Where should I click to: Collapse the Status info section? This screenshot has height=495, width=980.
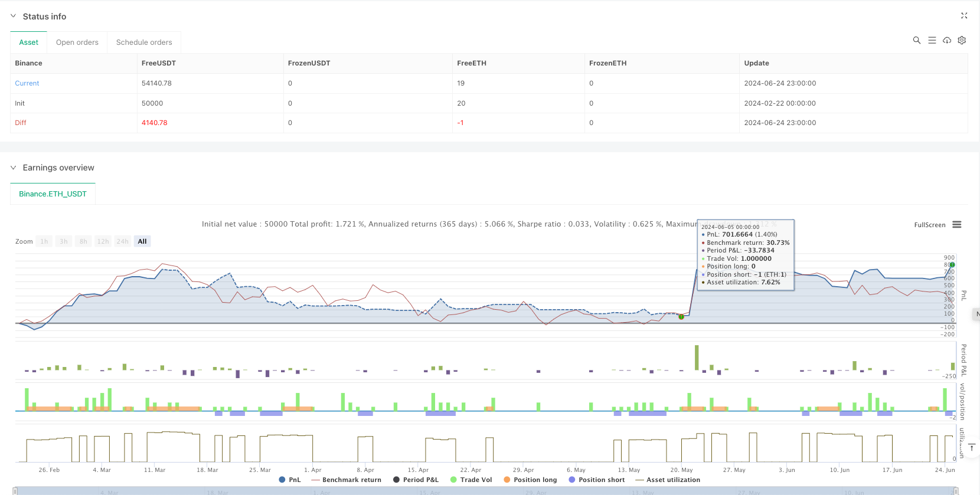14,17
